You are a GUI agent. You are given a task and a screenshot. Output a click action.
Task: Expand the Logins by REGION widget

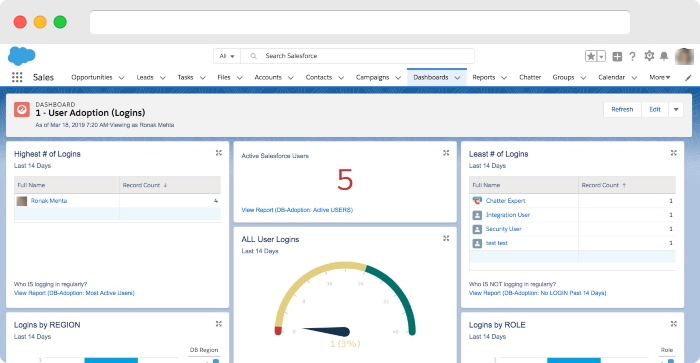(x=219, y=324)
